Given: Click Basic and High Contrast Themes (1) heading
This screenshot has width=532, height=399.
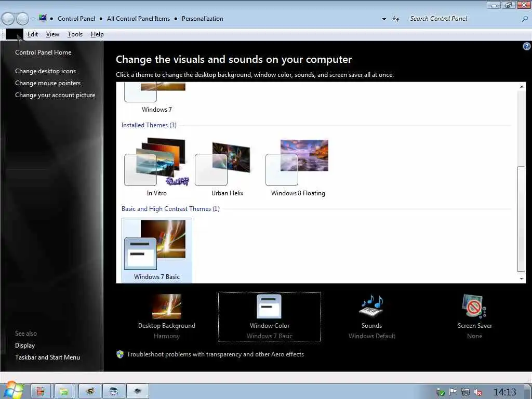Looking at the screenshot, I should tap(170, 209).
